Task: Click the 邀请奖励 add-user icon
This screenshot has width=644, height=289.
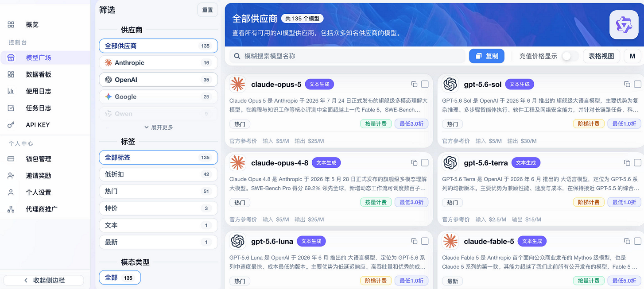Action: pyautogui.click(x=11, y=176)
